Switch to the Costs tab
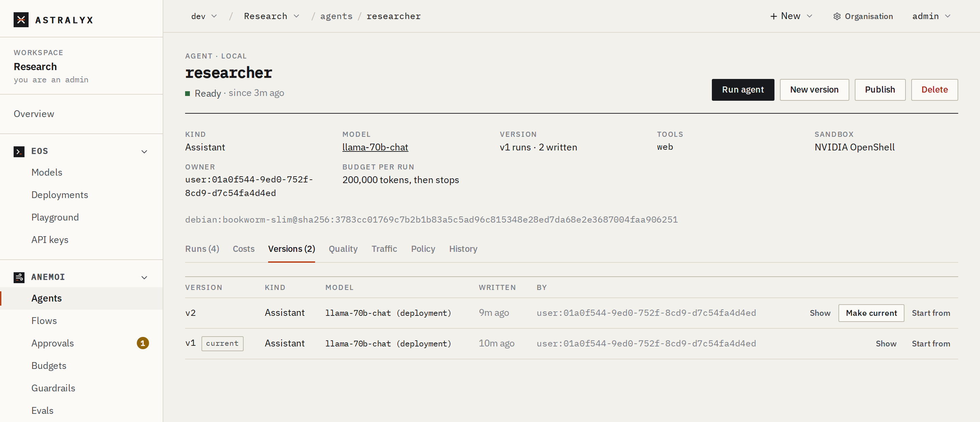The width and height of the screenshot is (980, 422). pos(244,249)
